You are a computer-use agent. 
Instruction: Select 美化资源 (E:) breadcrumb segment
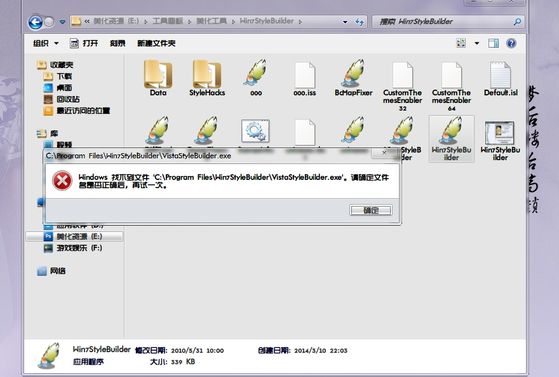(x=116, y=21)
